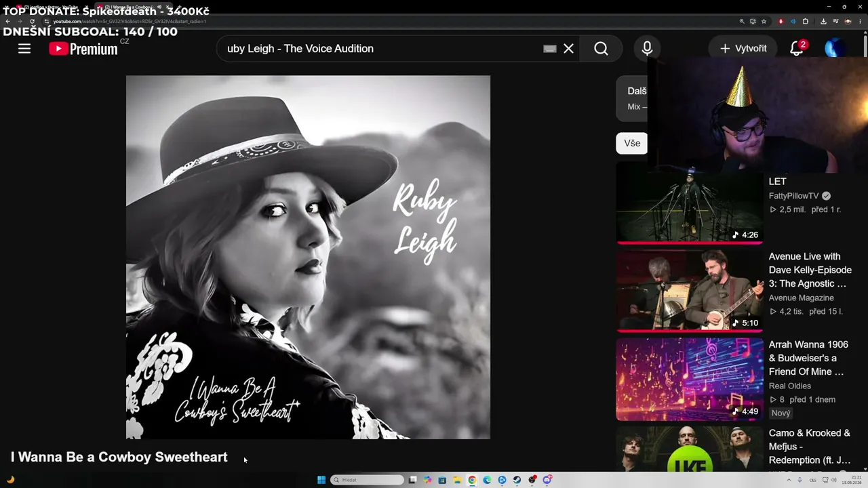Open the Camo & Krooked Redemption thumbnail

click(690, 449)
